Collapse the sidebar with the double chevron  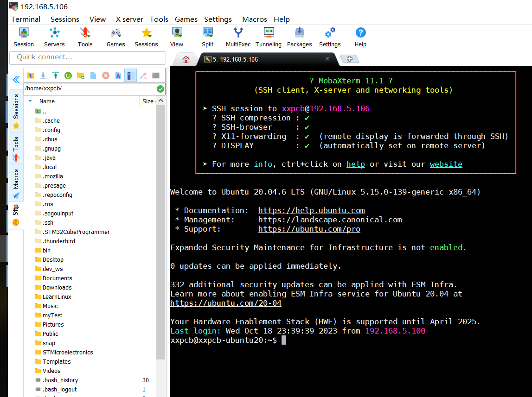point(16,80)
